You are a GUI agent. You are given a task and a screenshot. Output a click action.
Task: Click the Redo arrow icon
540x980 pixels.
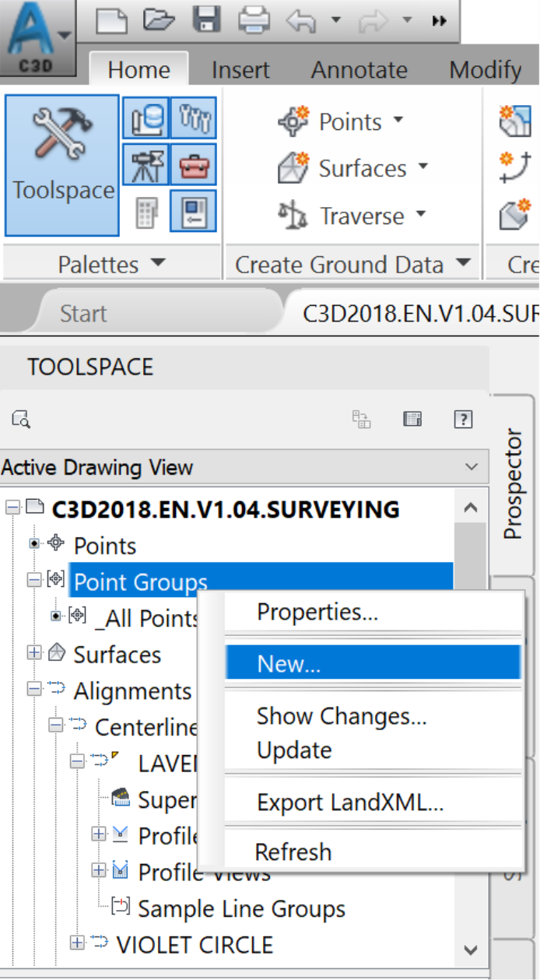point(374,20)
